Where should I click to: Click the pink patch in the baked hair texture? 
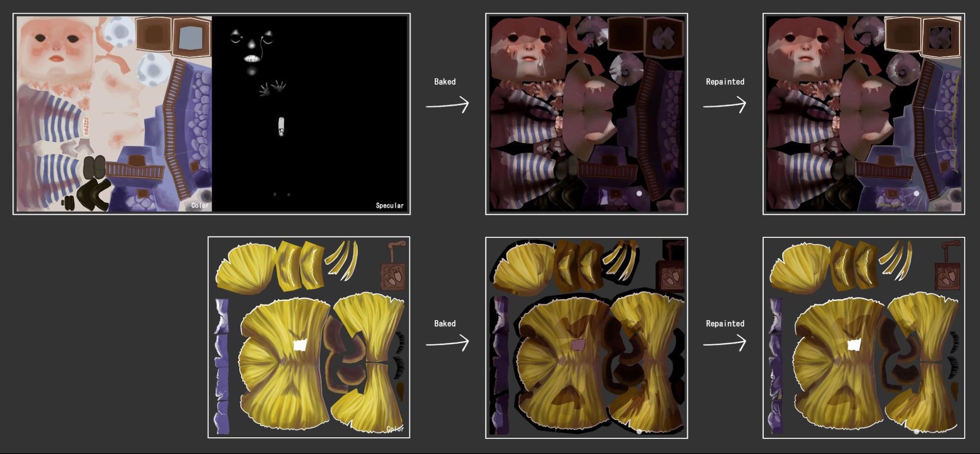(578, 345)
